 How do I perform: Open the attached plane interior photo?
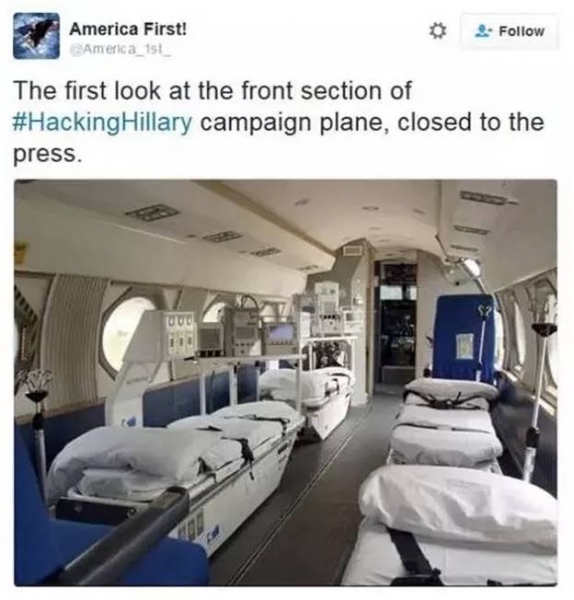(286, 382)
